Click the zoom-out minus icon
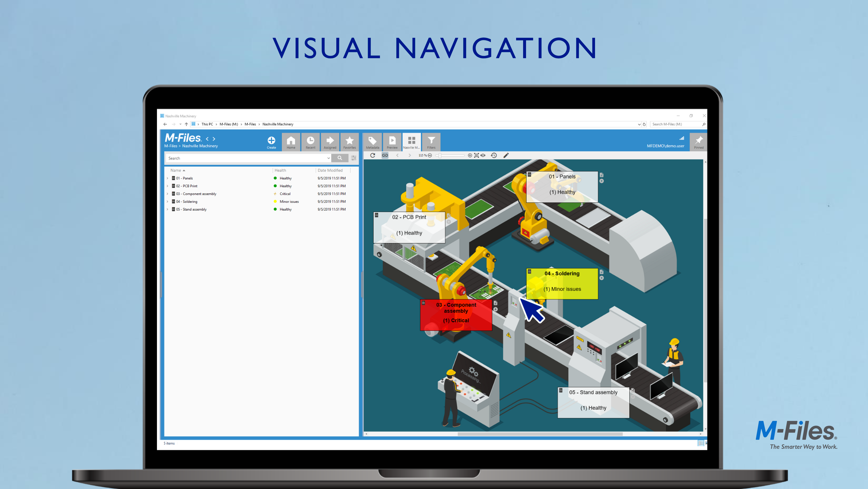 click(430, 156)
